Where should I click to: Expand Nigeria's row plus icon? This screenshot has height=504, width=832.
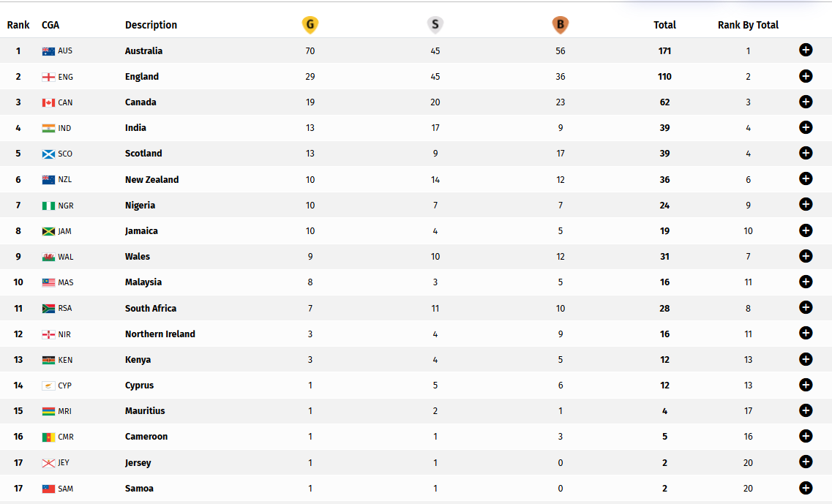pos(806,204)
